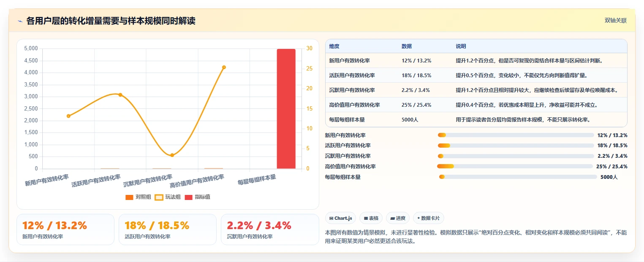Screen dimensions: 644x262
Task: Click the line point above 新用户有效转化率
Action: point(68,116)
